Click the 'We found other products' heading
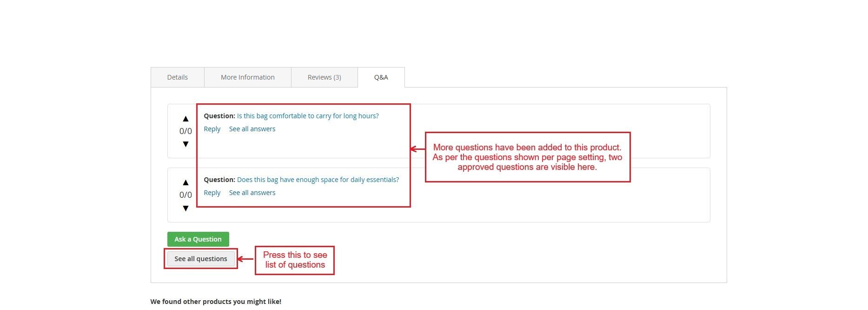868x310 pixels. [x=216, y=302]
